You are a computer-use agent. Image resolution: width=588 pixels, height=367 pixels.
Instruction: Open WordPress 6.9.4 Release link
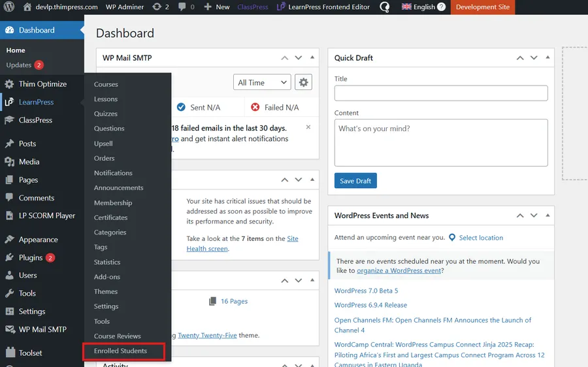(370, 305)
